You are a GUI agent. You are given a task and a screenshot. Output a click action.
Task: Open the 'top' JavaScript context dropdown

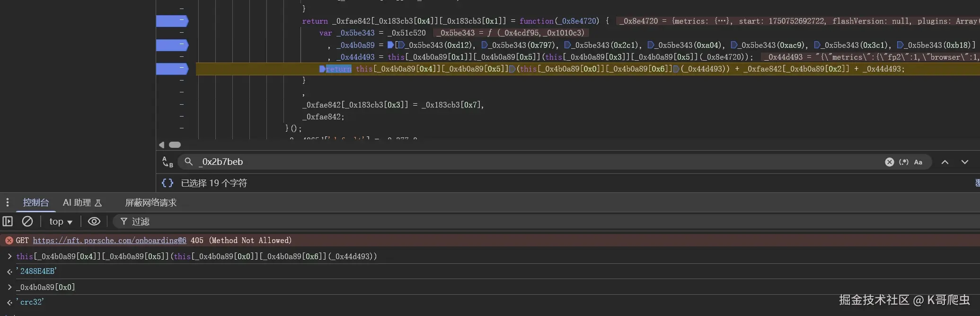pos(61,222)
